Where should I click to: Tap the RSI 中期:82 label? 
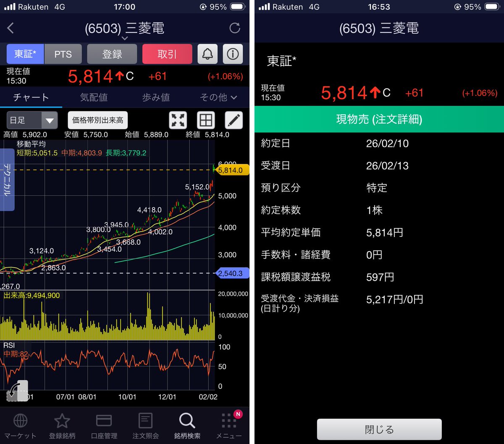16,354
